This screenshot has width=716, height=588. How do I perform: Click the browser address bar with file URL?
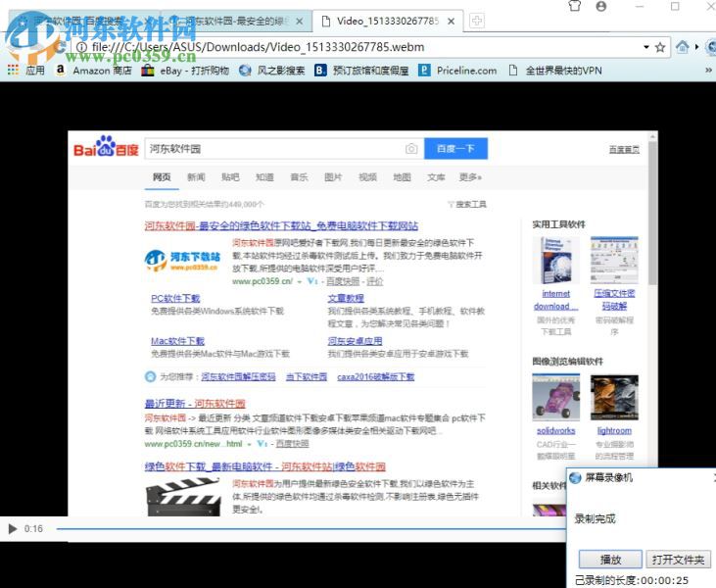357,47
